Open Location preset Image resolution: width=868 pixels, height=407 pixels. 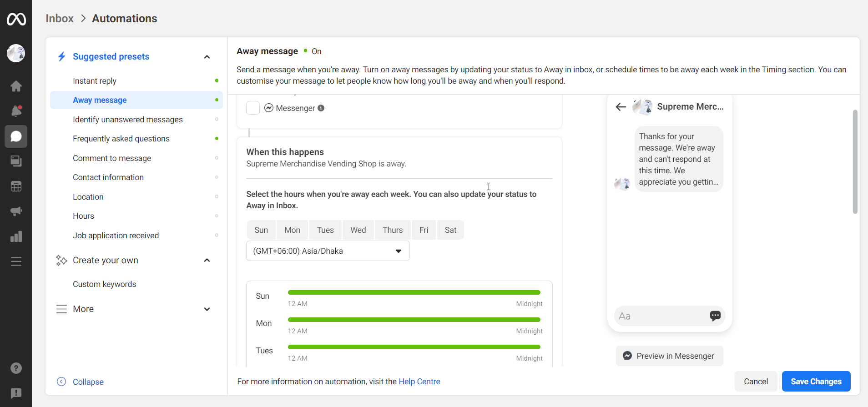pyautogui.click(x=136, y=197)
